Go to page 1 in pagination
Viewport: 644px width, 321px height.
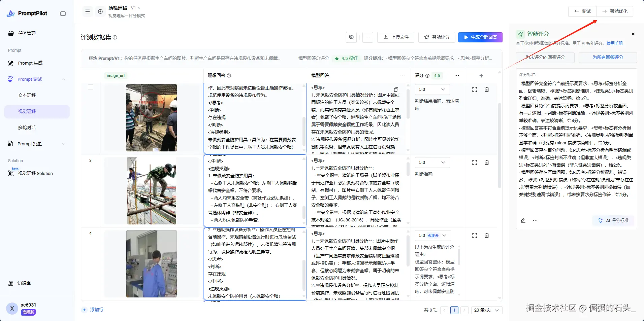coord(454,310)
